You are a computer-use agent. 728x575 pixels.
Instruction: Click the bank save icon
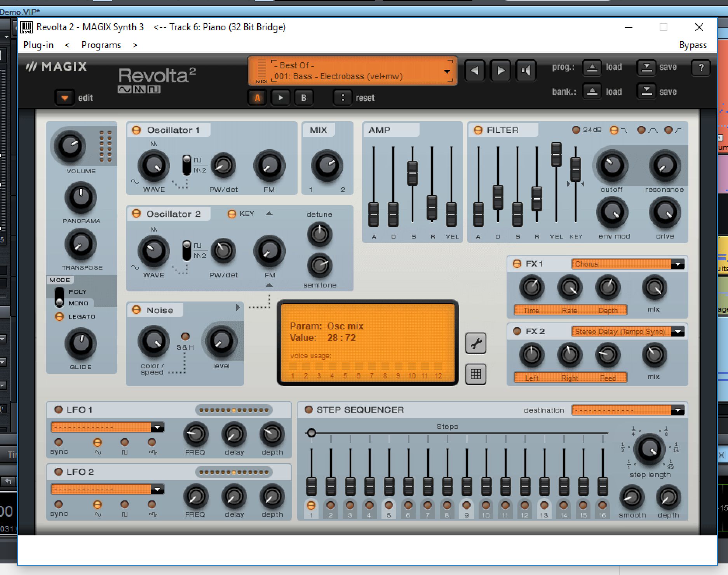[646, 92]
